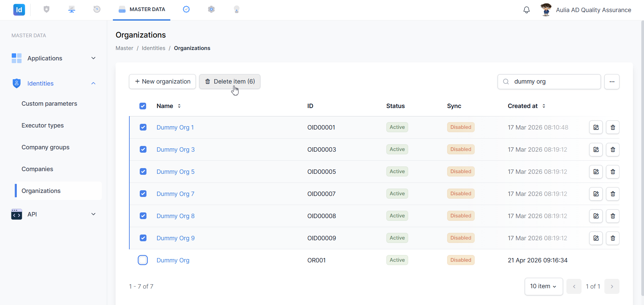The height and width of the screenshot is (305, 644).
Task: Edit Dummy Org 5 row
Action: 596,172
